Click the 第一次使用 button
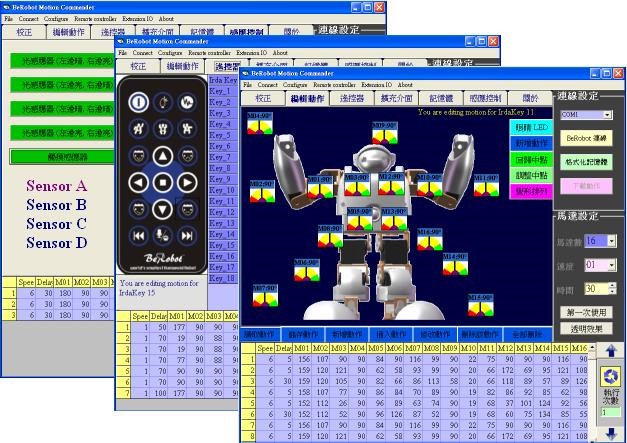 click(586, 312)
